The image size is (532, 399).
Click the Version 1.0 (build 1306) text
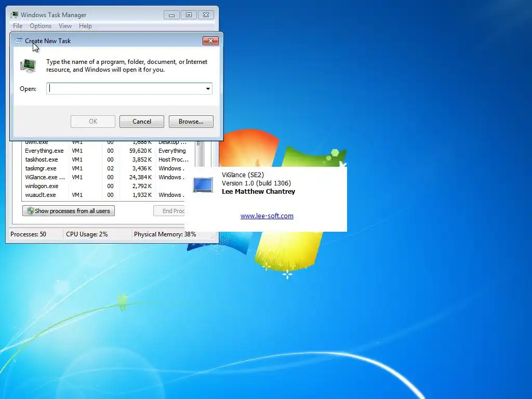coord(257,183)
